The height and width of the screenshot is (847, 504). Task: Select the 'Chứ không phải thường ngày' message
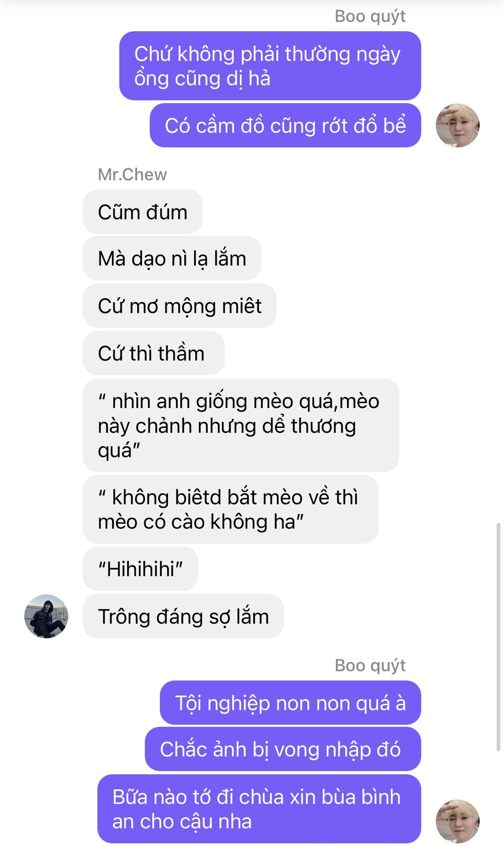pos(270,65)
